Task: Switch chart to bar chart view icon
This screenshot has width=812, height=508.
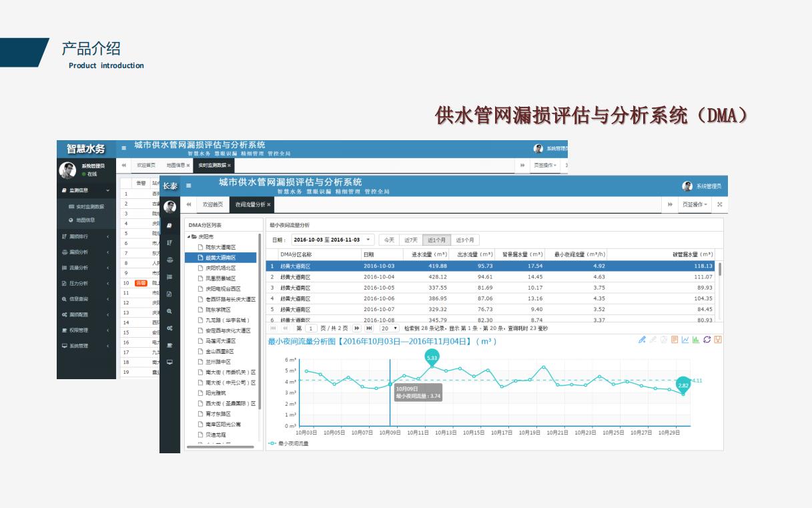Action: (696, 340)
